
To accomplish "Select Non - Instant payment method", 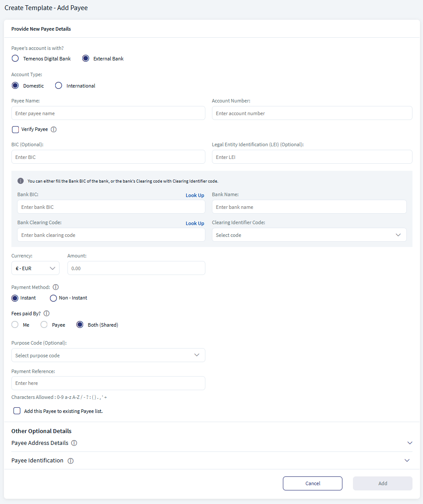I will click(53, 298).
